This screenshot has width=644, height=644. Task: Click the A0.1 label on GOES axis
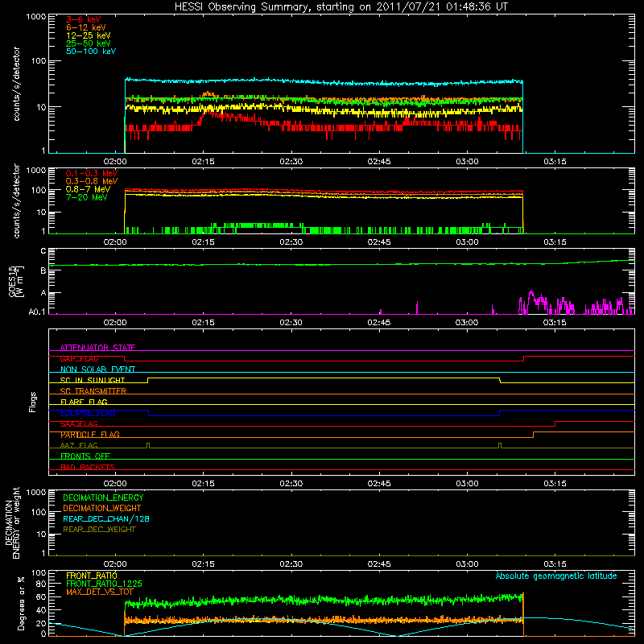[37, 312]
